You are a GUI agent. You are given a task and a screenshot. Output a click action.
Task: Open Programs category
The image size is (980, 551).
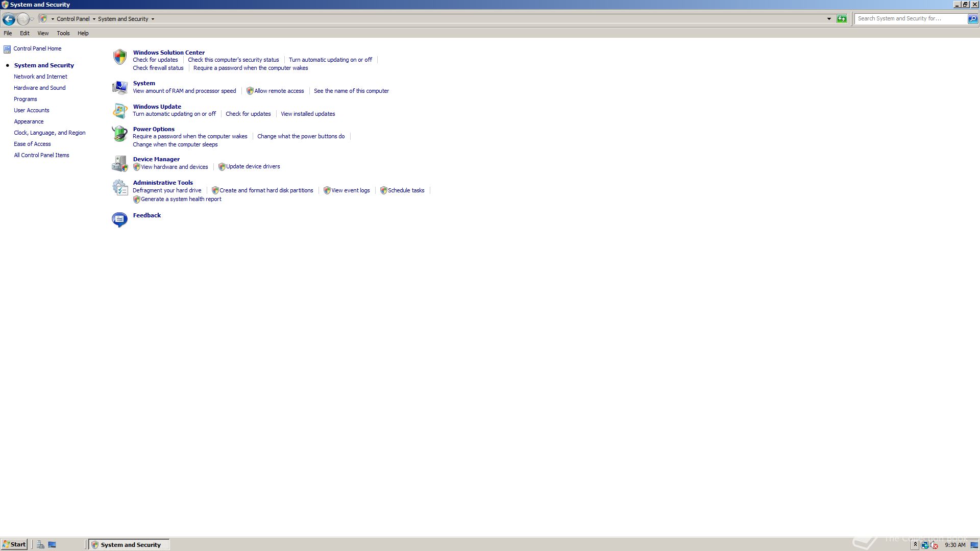point(26,99)
